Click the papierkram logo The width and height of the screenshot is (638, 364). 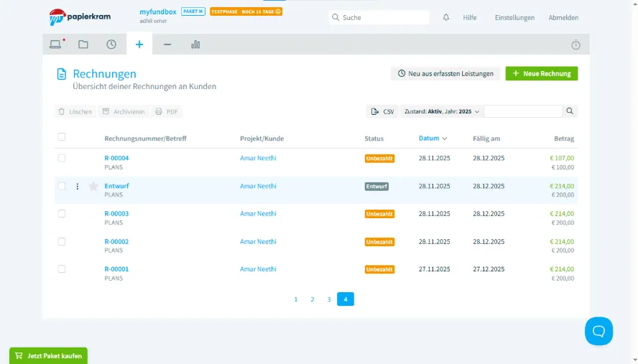(80, 17)
